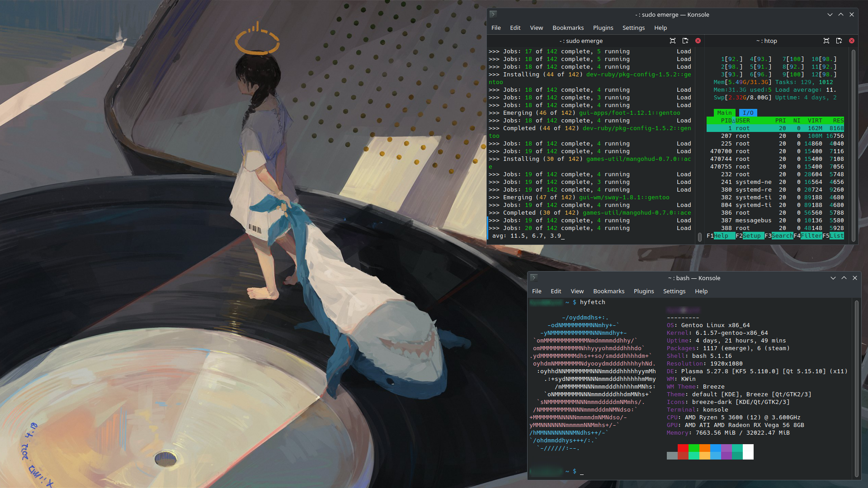Click the Konsole icon in top window titlebar

point(493,14)
